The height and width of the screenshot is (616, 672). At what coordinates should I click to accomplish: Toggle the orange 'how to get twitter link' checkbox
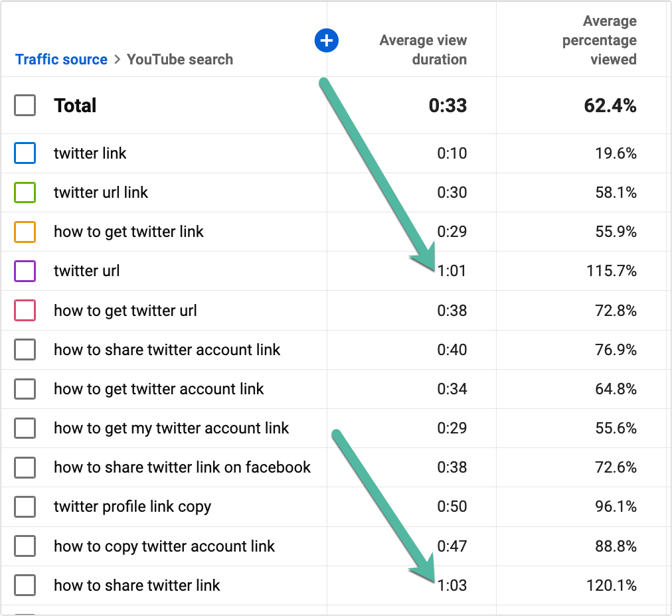click(25, 232)
